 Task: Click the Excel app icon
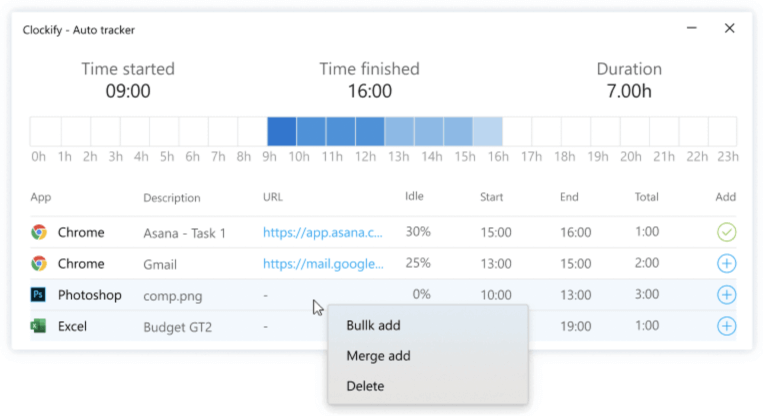38,326
